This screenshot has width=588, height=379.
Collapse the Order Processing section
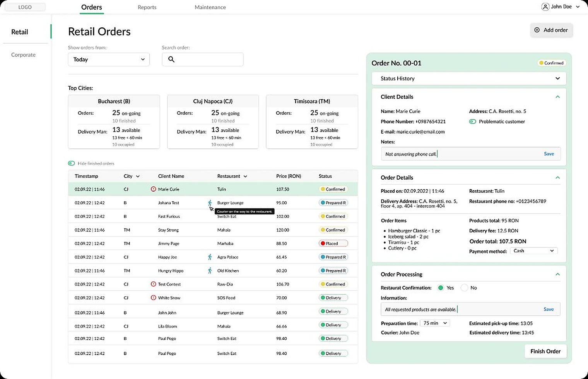[557, 274]
